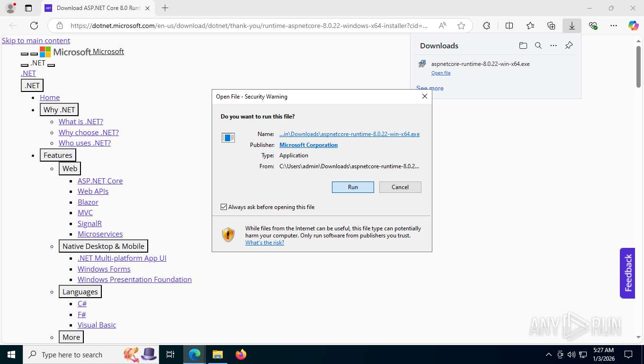
Task: Open the Favorites list icon
Action: [530, 26]
